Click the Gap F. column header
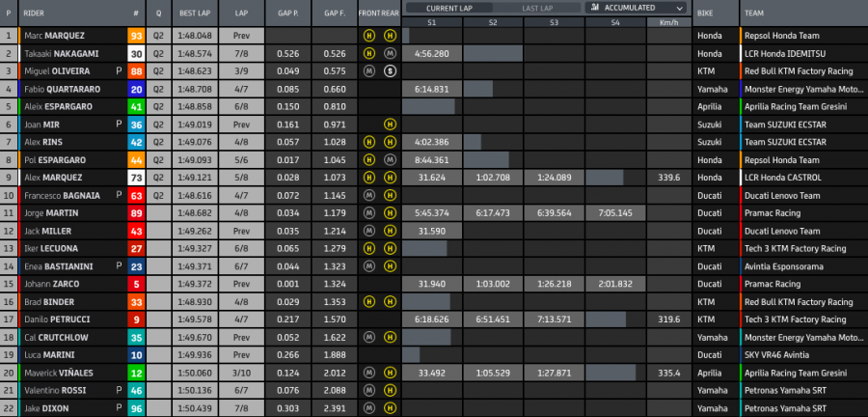The image size is (868, 417). pyautogui.click(x=335, y=14)
